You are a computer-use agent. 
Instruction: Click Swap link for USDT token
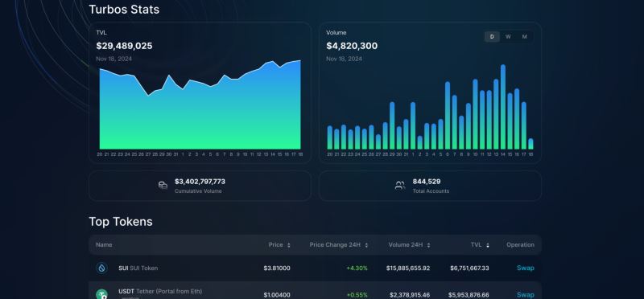526,294
